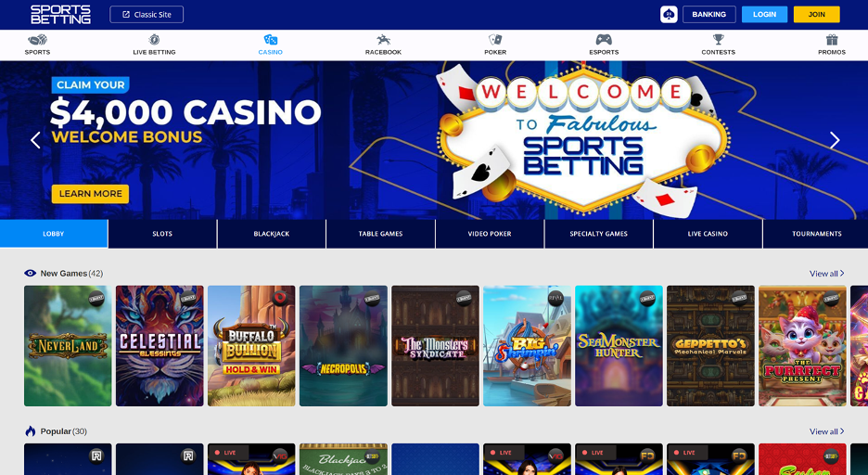Open Poker cards icon
This screenshot has width=868, height=475.
point(495,40)
